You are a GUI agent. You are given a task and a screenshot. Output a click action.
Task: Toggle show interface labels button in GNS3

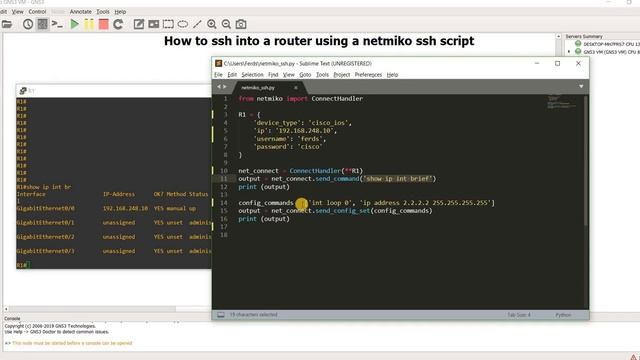point(42,24)
